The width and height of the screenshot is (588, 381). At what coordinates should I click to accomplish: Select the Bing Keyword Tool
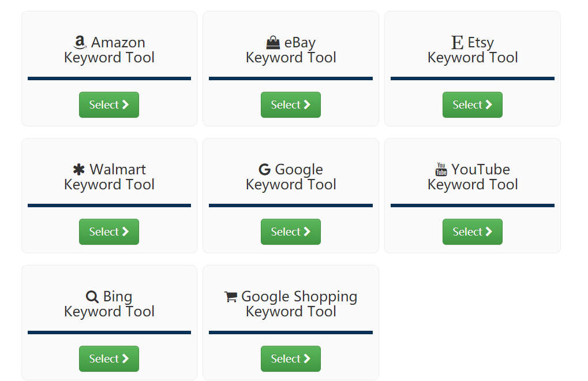(109, 358)
